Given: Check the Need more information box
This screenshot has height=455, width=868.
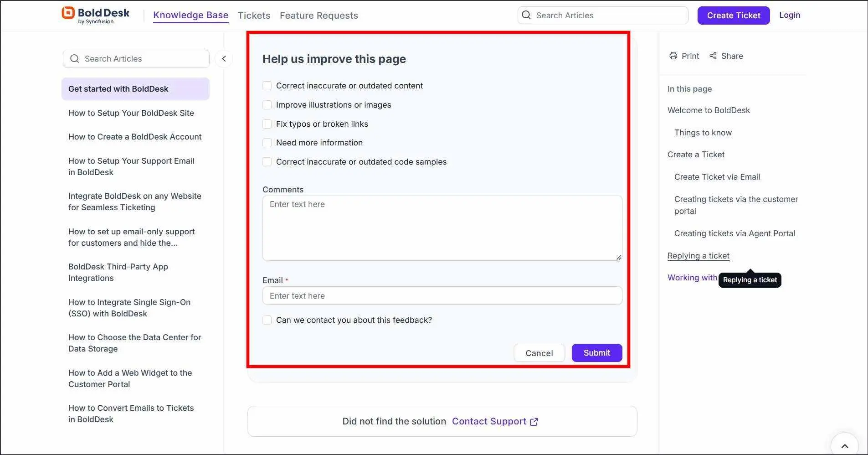Looking at the screenshot, I should (x=267, y=142).
